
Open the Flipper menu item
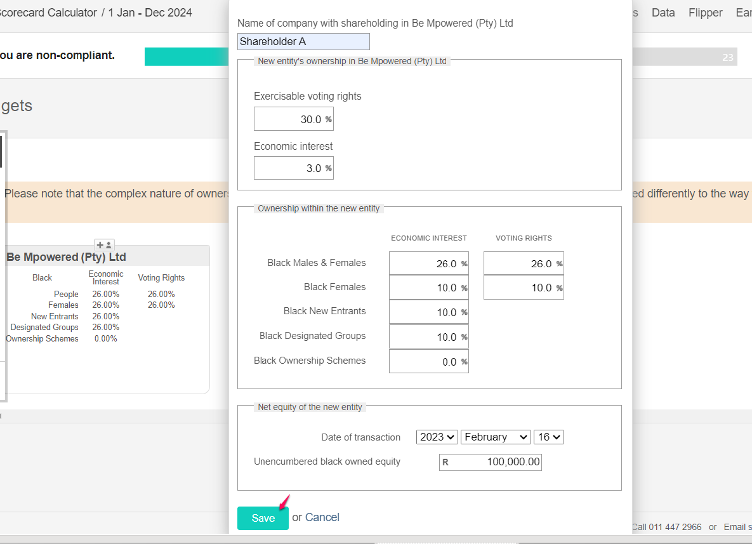705,13
